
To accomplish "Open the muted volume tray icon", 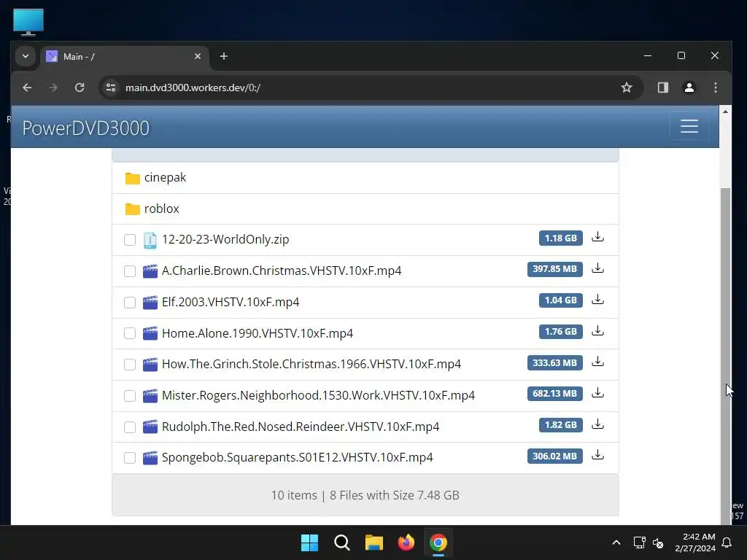I will tap(658, 542).
